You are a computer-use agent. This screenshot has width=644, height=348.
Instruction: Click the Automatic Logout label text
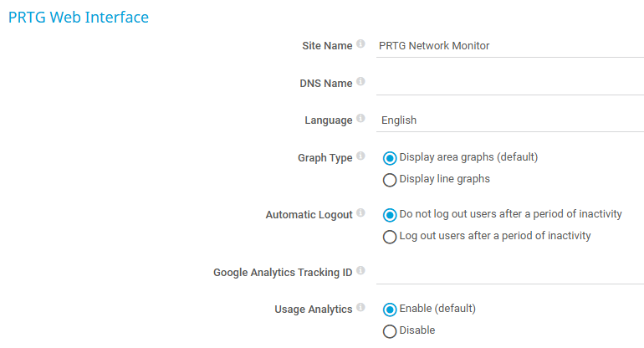click(309, 215)
